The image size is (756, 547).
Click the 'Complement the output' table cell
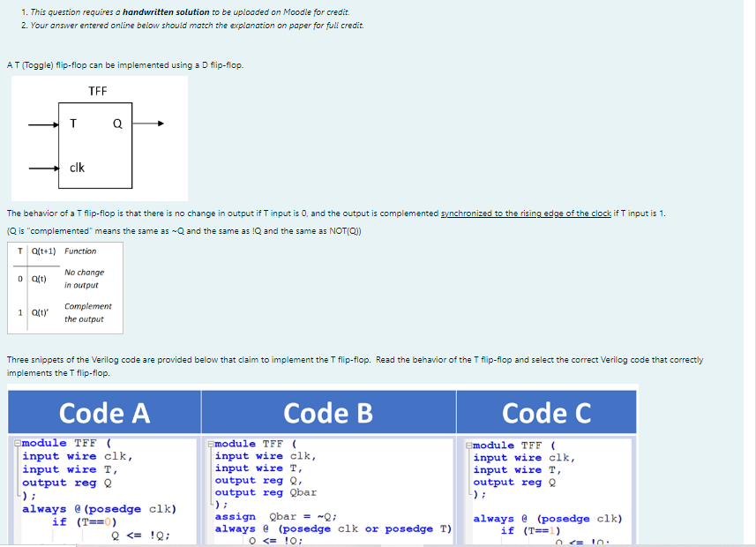[x=87, y=312]
